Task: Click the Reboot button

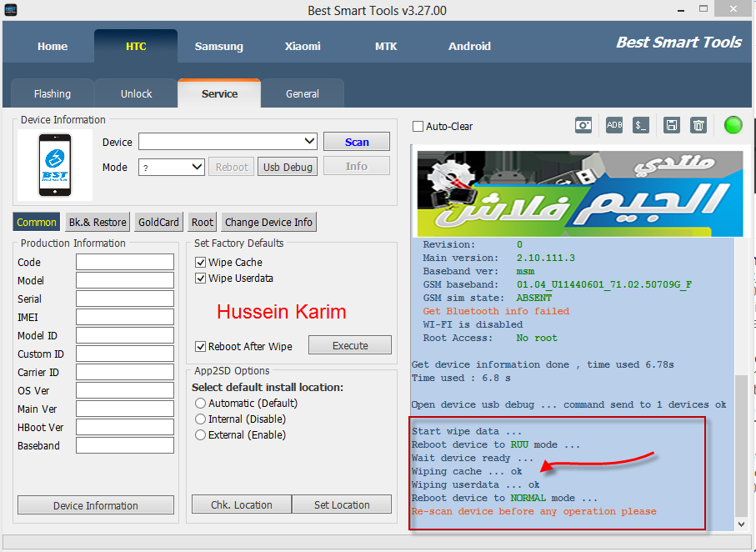Action: click(232, 167)
